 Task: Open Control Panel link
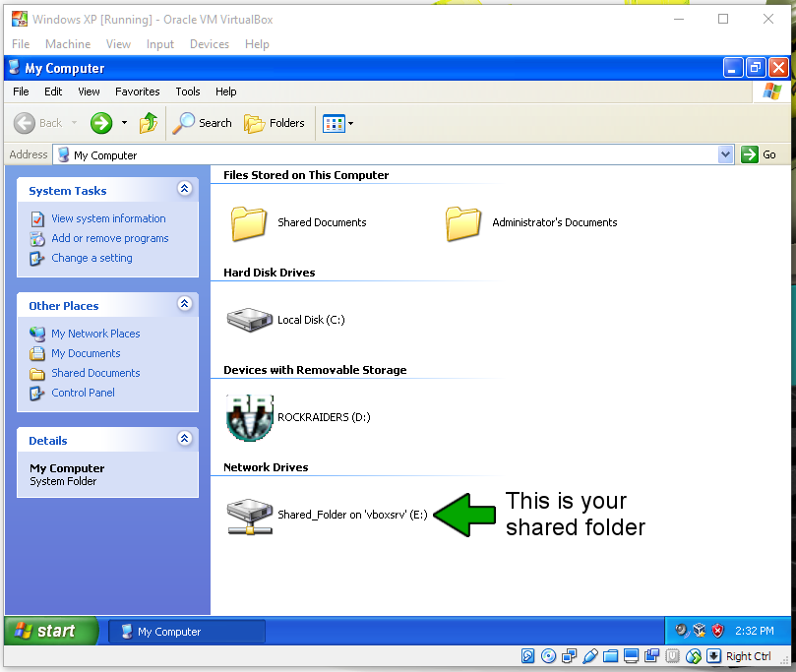tap(84, 393)
